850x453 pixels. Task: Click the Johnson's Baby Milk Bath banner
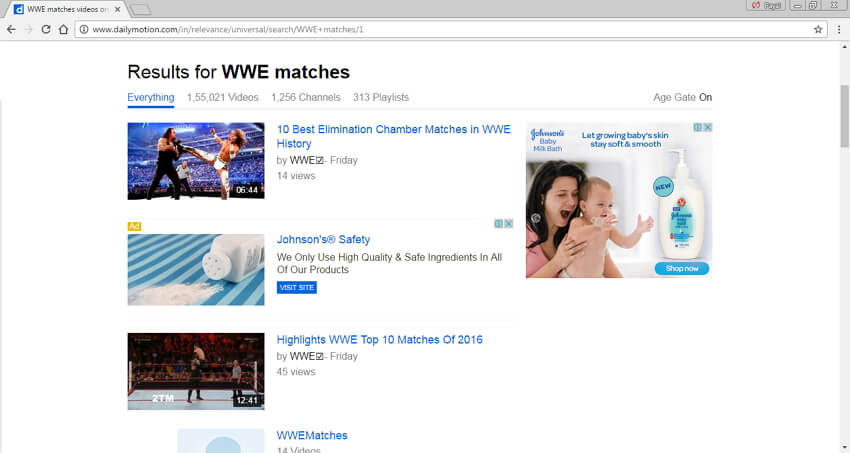point(619,200)
